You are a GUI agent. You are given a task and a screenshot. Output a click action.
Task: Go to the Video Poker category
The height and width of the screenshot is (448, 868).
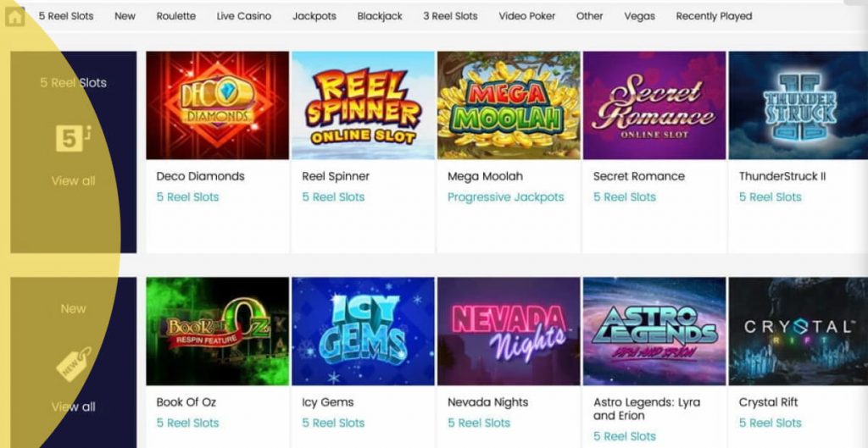click(526, 16)
